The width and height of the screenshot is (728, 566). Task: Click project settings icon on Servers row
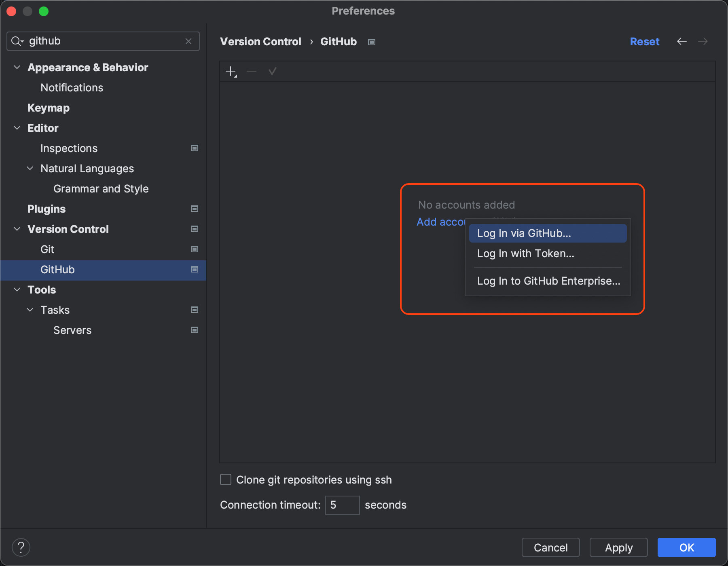195,330
